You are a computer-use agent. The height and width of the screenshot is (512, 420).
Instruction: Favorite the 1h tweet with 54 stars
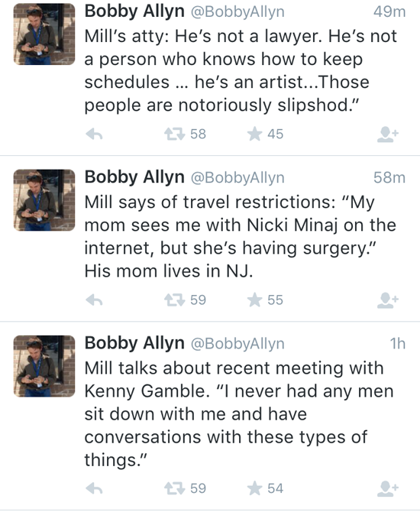point(254,488)
